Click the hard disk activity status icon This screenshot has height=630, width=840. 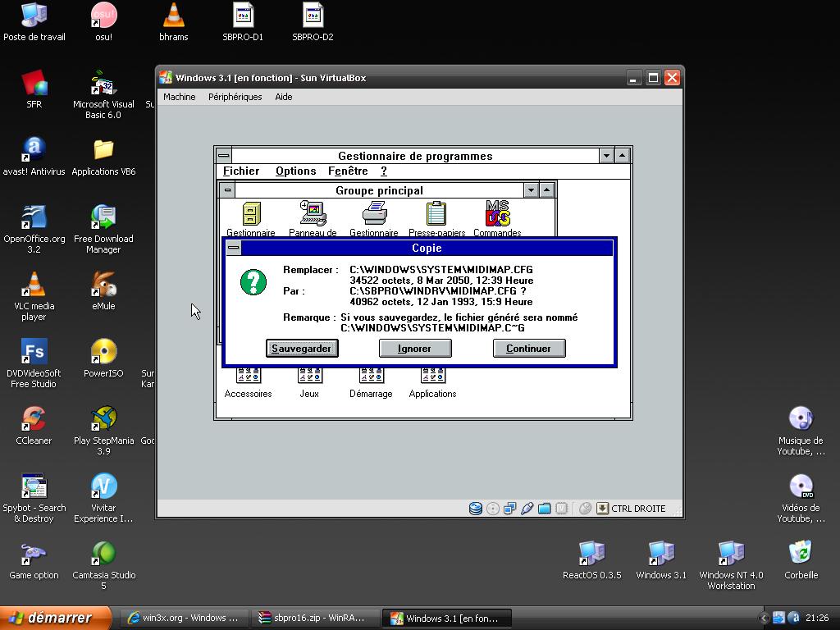click(475, 509)
